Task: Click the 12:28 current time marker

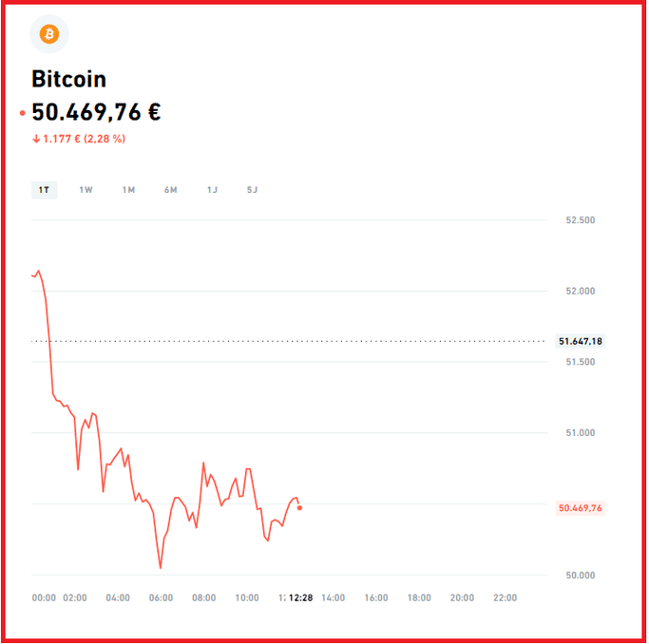Action: pos(300,597)
